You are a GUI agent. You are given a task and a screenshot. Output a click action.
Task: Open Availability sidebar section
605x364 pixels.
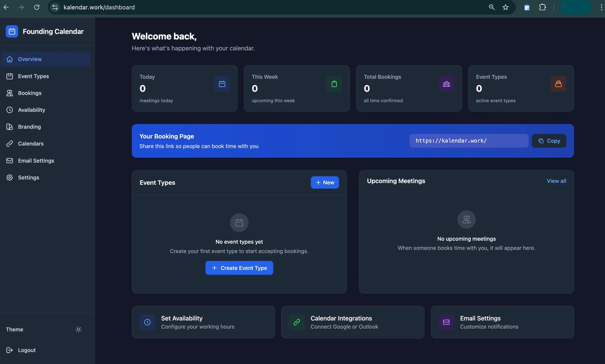[31, 110]
